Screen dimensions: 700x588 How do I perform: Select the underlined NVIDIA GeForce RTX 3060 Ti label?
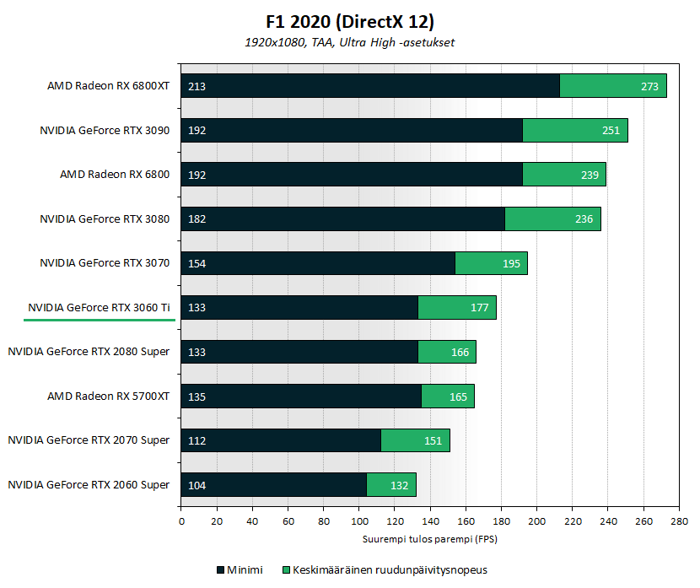pos(100,308)
